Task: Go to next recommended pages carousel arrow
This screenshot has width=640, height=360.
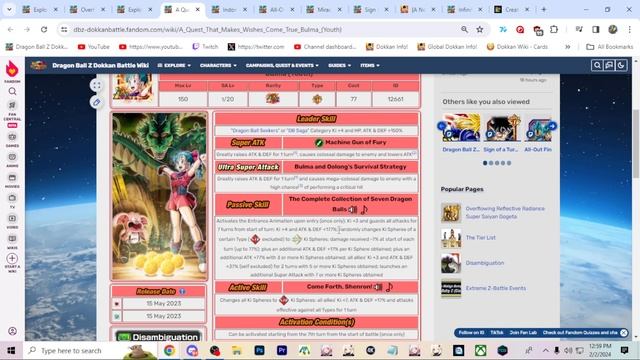Action: click(x=552, y=126)
